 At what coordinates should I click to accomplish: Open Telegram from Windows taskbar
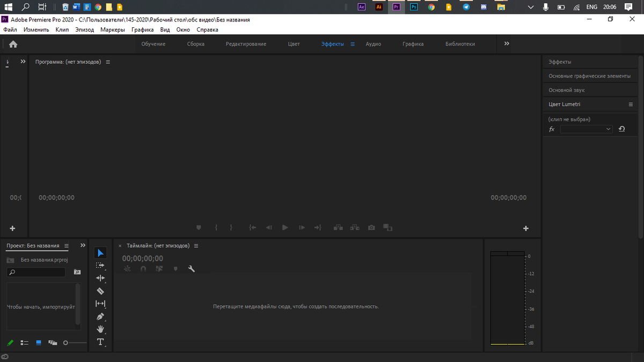(466, 7)
